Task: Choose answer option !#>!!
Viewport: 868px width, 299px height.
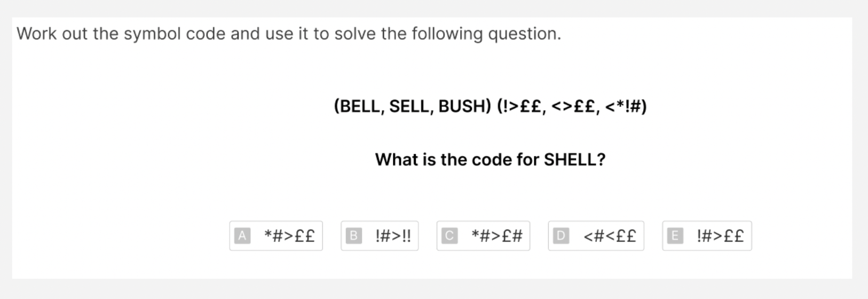Action: pyautogui.click(x=380, y=235)
